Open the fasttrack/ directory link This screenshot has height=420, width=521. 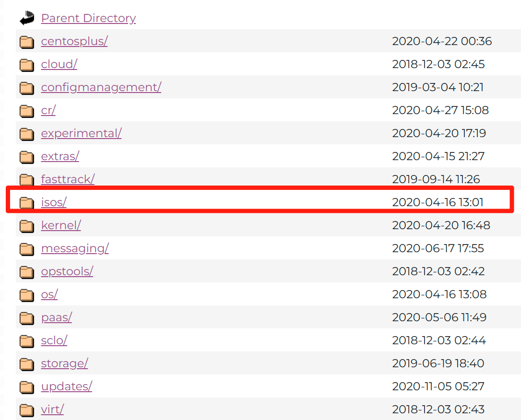[68, 179]
